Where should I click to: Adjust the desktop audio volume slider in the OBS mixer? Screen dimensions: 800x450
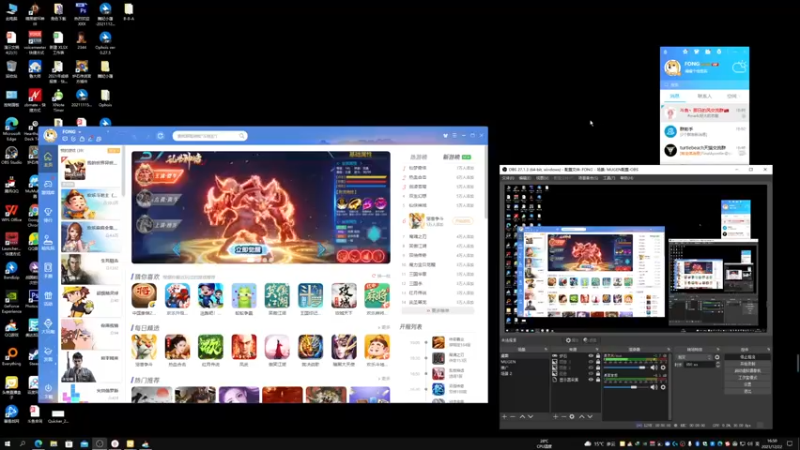point(624,387)
